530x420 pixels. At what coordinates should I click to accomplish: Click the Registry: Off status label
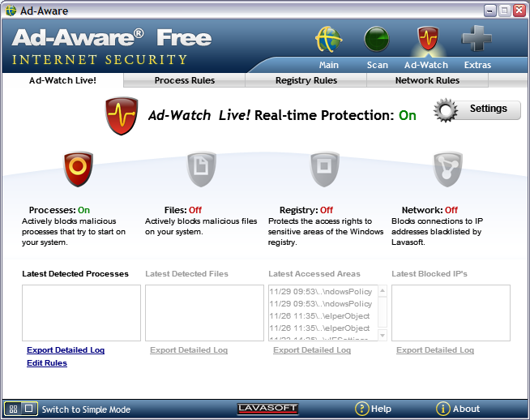(x=306, y=210)
